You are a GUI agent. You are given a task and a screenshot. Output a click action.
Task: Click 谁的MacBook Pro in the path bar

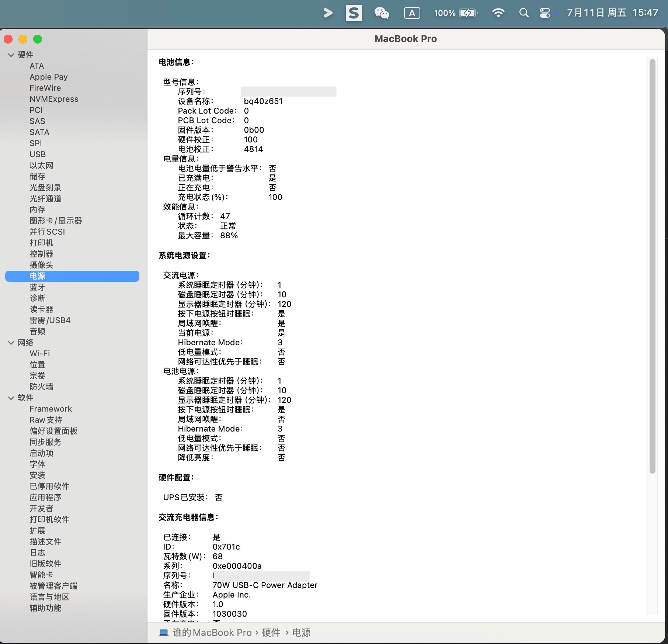212,633
